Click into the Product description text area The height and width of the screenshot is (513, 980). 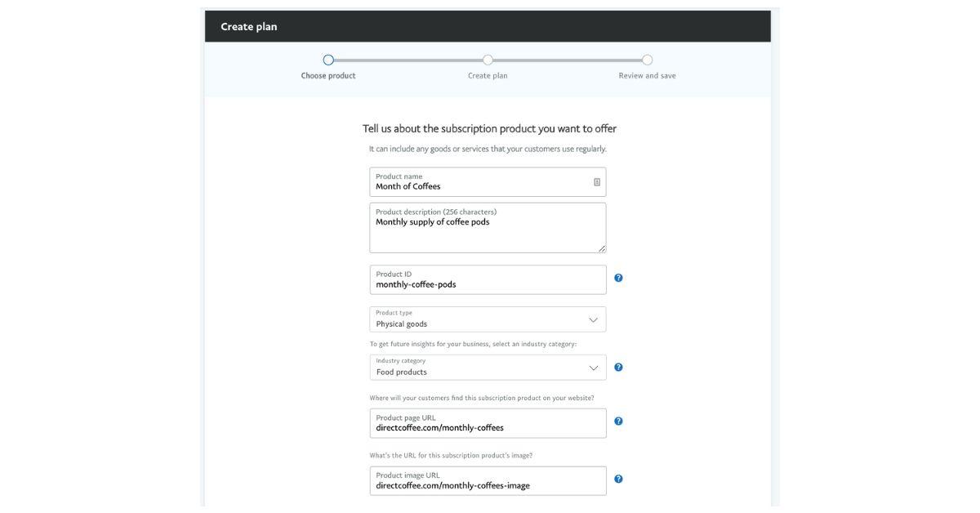click(488, 233)
